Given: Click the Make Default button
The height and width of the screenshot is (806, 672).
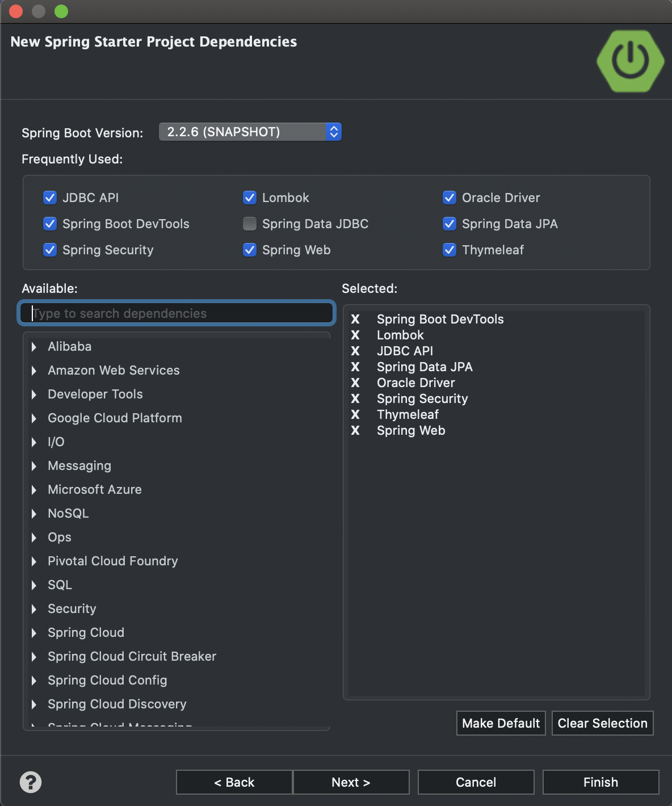Looking at the screenshot, I should [x=501, y=723].
